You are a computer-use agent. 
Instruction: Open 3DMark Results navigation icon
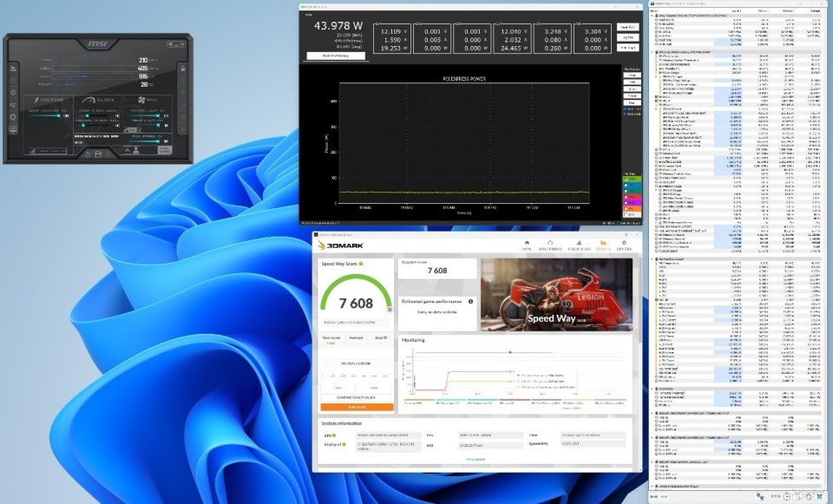[604, 243]
